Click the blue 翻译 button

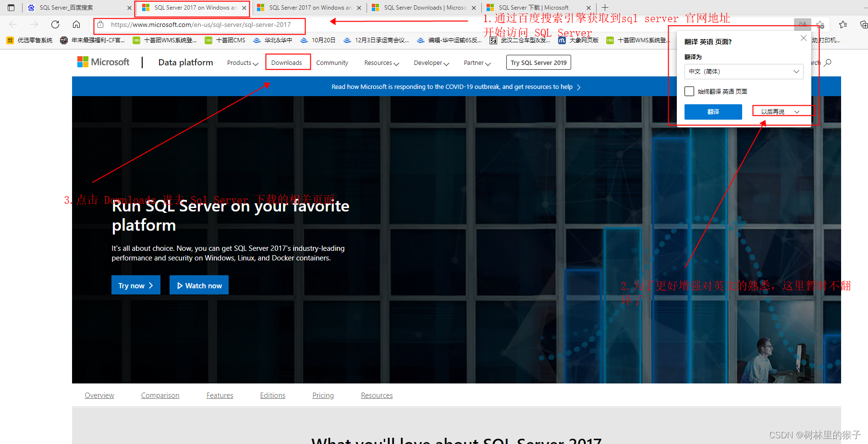[x=713, y=112]
